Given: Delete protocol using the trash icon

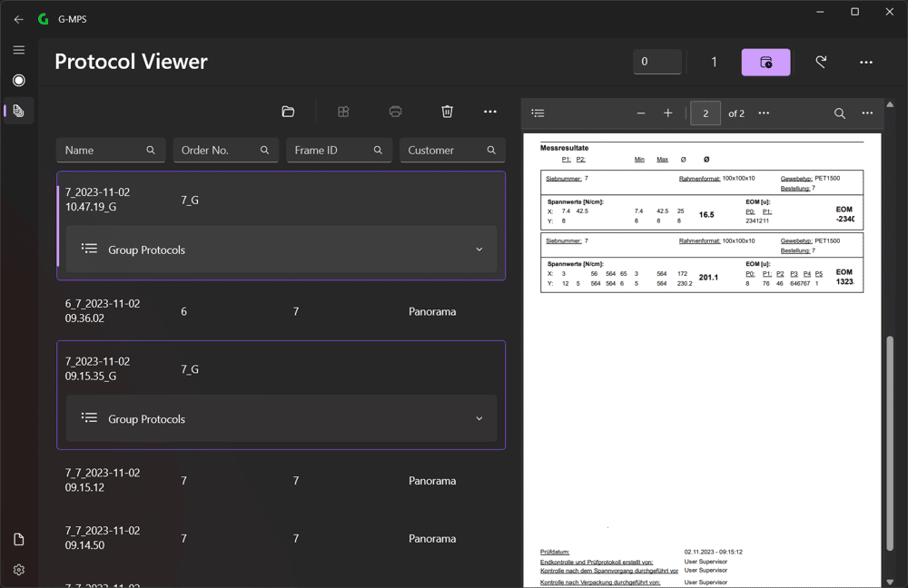Looking at the screenshot, I should click(x=447, y=112).
